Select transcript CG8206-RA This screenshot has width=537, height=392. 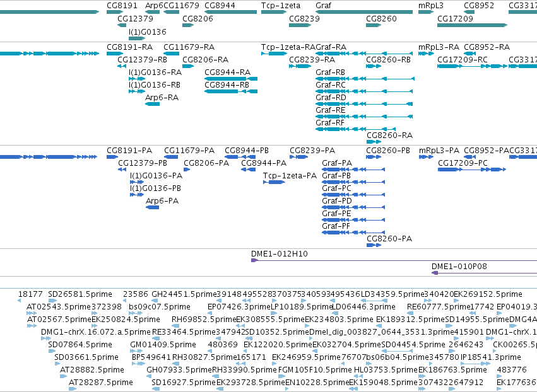[x=188, y=66]
